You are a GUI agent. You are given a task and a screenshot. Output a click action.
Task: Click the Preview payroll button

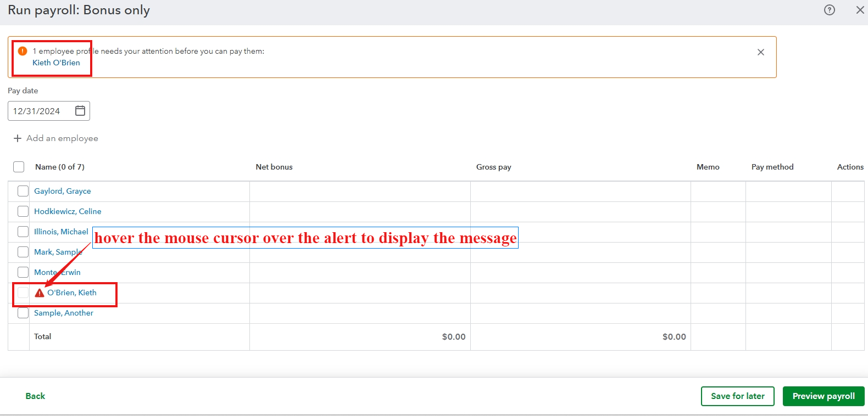[x=824, y=396]
